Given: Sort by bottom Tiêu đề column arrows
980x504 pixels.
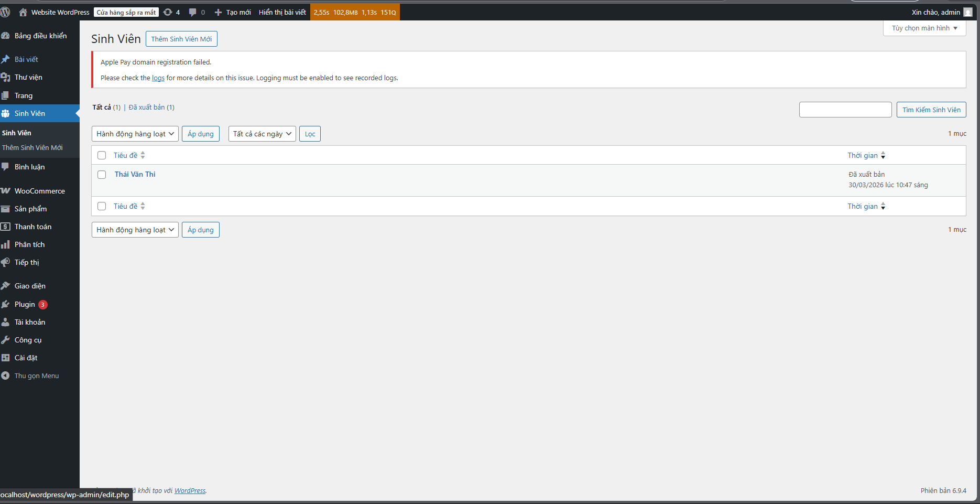Looking at the screenshot, I should coord(143,206).
